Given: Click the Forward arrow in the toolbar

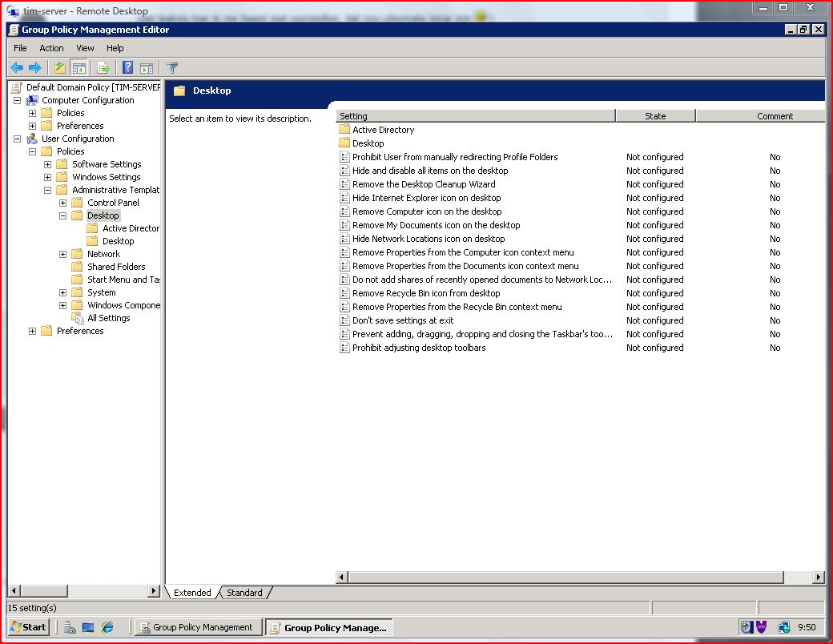Looking at the screenshot, I should [34, 68].
